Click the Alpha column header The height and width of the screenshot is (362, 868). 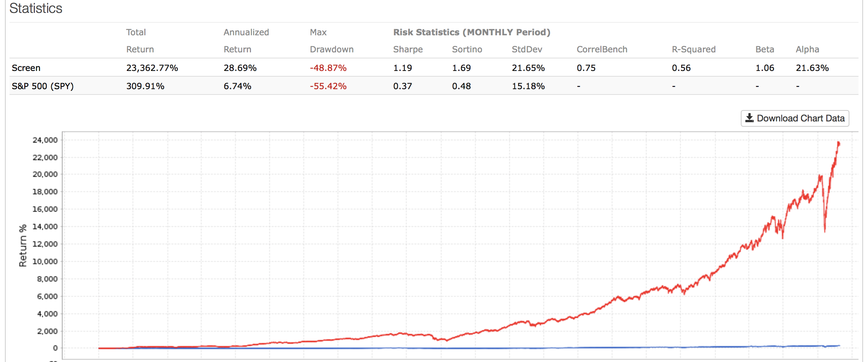pos(807,49)
